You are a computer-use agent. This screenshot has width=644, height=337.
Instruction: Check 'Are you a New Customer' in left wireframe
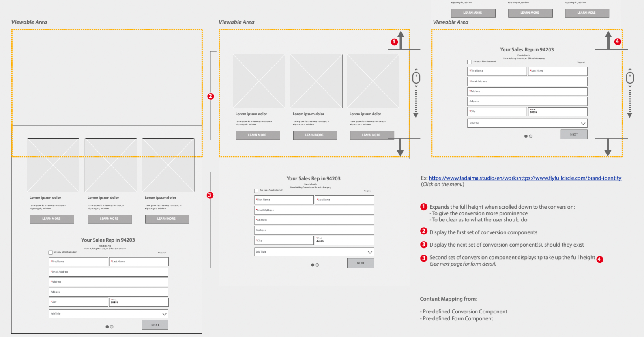coord(51,252)
